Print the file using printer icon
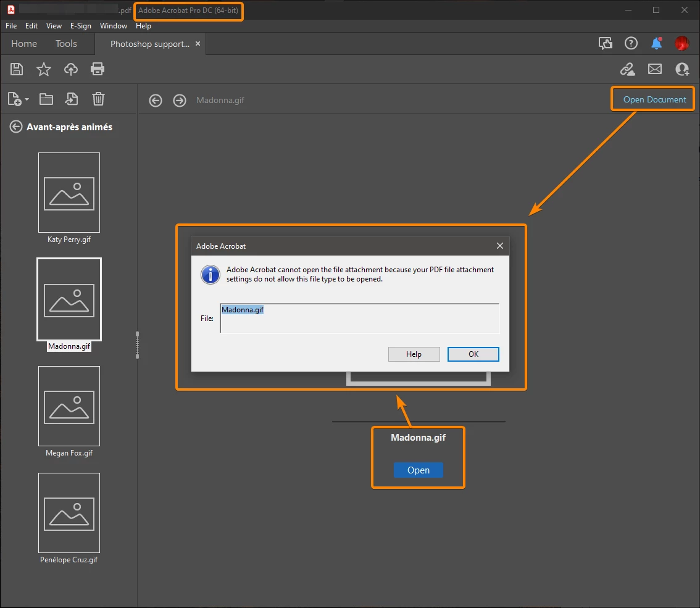Image resolution: width=700 pixels, height=608 pixels. click(98, 69)
